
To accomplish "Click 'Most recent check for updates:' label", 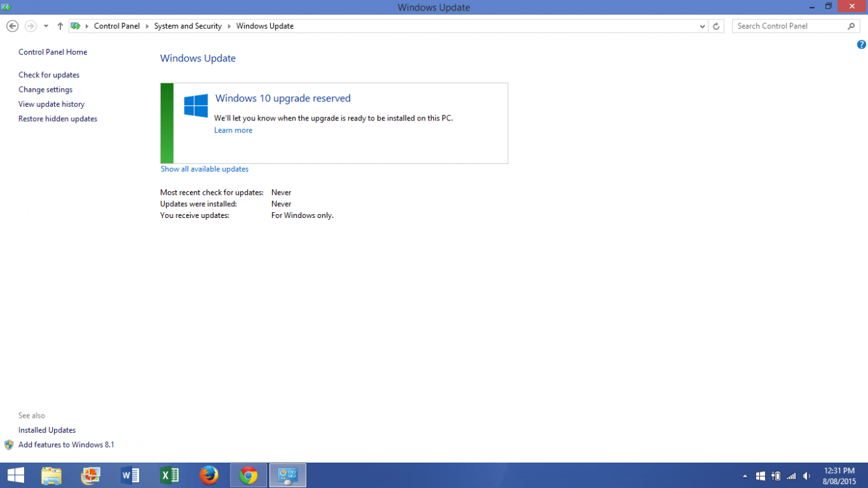I will (212, 193).
